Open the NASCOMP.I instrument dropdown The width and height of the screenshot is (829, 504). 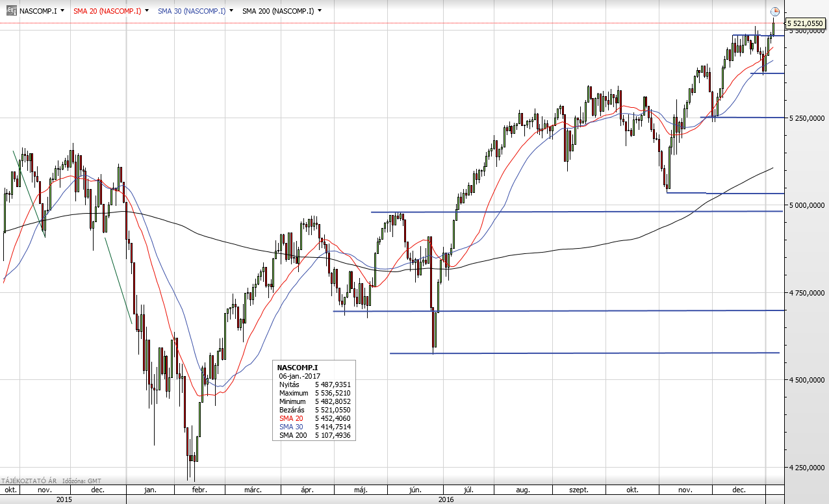(62, 11)
